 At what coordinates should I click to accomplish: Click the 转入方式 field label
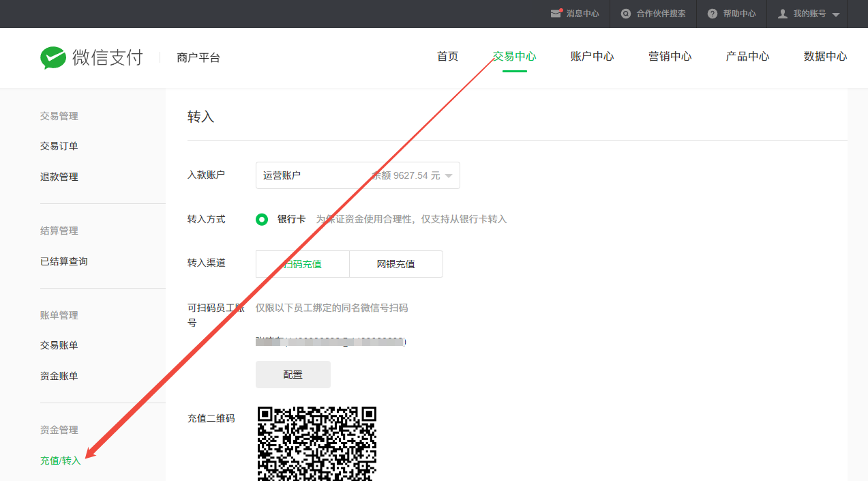(x=207, y=219)
